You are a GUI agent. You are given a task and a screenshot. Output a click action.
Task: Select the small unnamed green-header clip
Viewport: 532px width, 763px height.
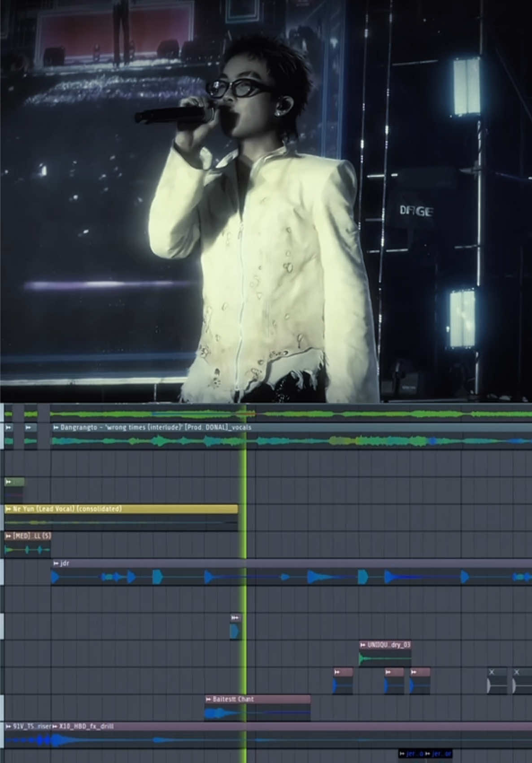[14, 490]
